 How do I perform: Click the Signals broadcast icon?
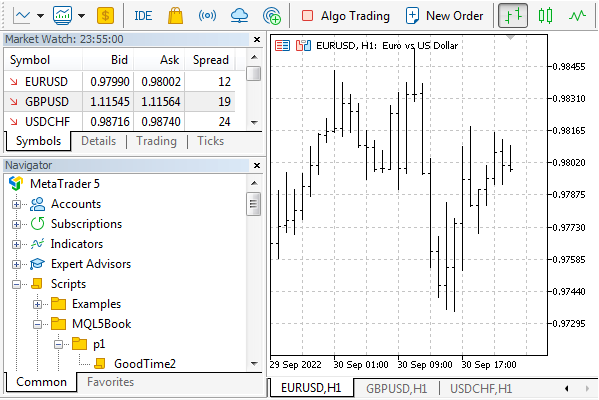pos(207,16)
